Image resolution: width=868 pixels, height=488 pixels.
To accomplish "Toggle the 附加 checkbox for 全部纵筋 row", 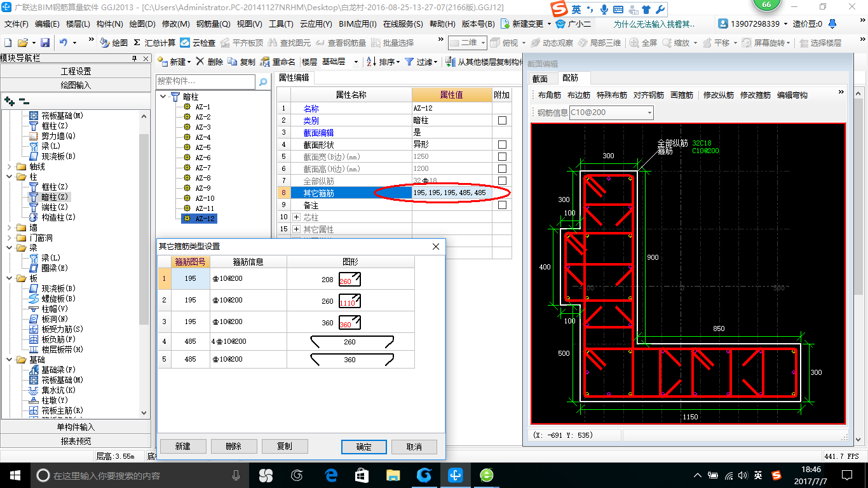I will pos(502,181).
